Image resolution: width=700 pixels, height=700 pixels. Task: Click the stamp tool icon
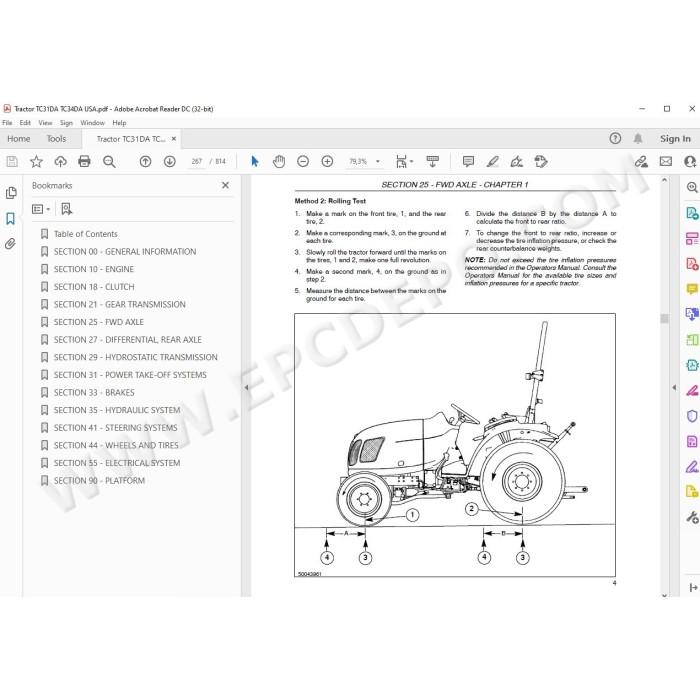pos(541,161)
